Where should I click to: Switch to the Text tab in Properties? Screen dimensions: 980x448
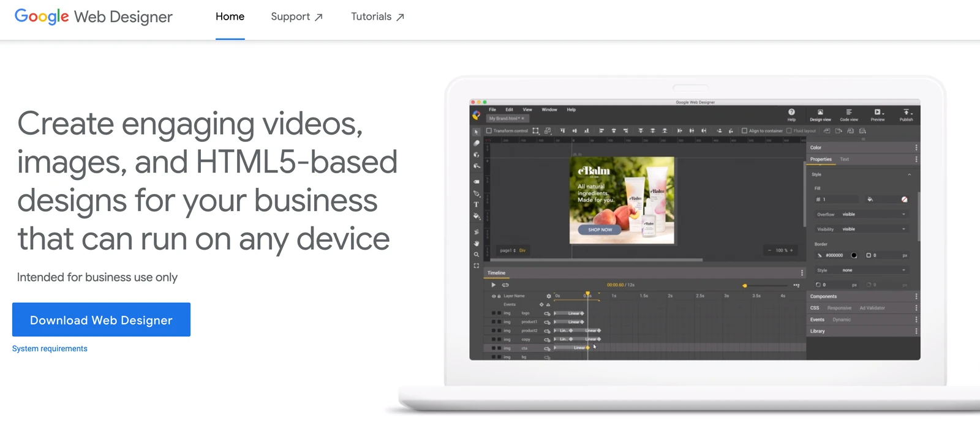coord(845,159)
